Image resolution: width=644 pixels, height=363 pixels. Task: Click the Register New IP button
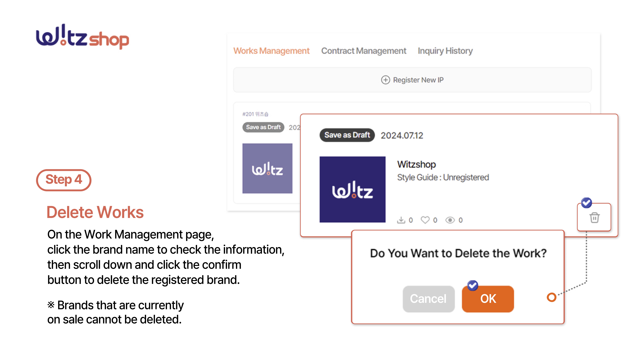click(412, 80)
